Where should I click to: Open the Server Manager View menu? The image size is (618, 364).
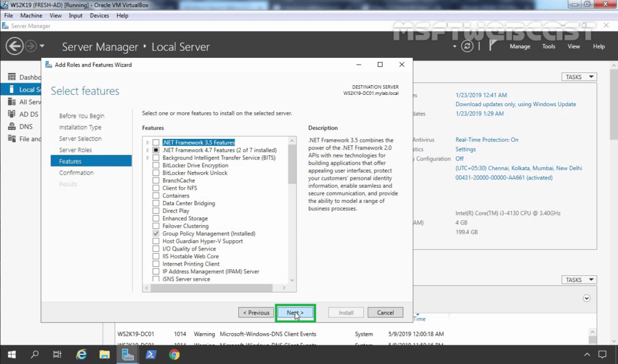click(573, 46)
